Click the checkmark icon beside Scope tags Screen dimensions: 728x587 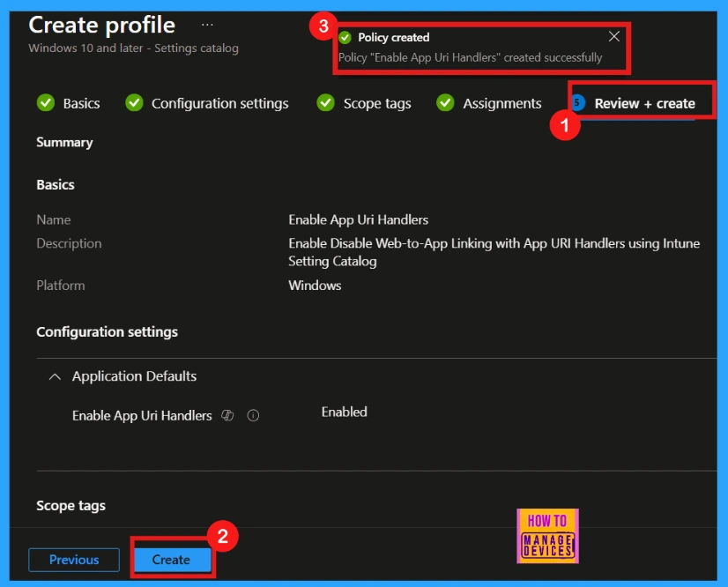(325, 102)
